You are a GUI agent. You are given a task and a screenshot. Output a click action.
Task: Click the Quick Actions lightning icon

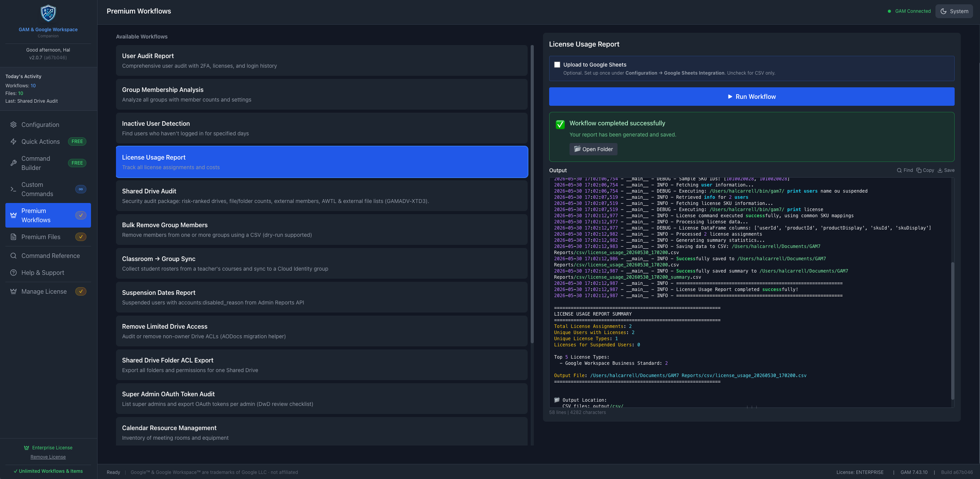tap(13, 142)
